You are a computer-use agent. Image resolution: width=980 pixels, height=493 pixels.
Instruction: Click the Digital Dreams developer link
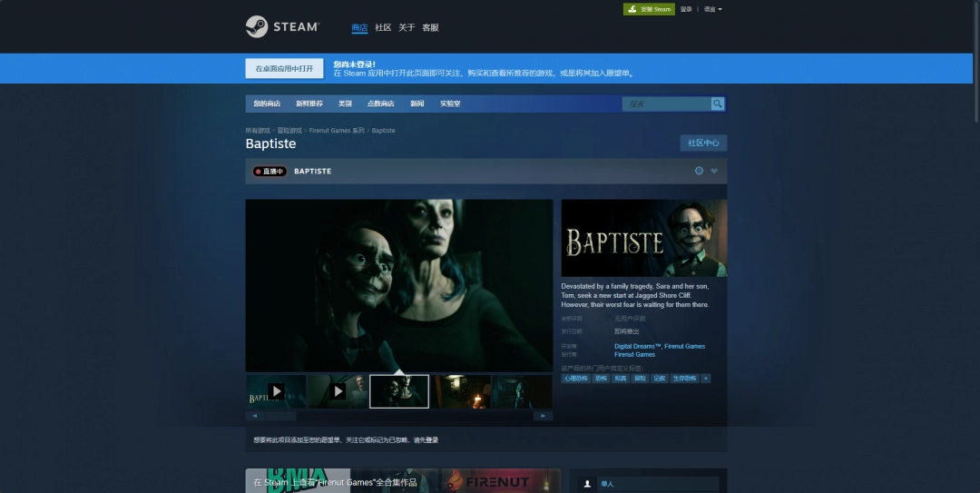637,346
